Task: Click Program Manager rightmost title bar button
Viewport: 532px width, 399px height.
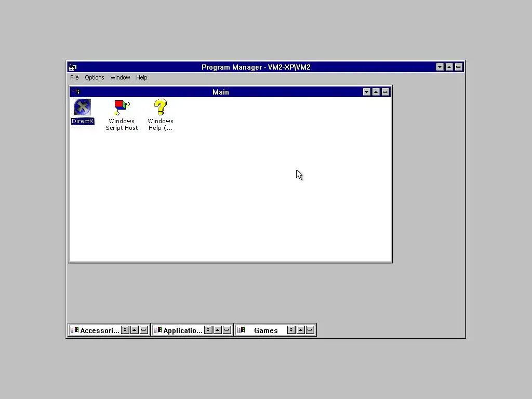Action: click(458, 67)
